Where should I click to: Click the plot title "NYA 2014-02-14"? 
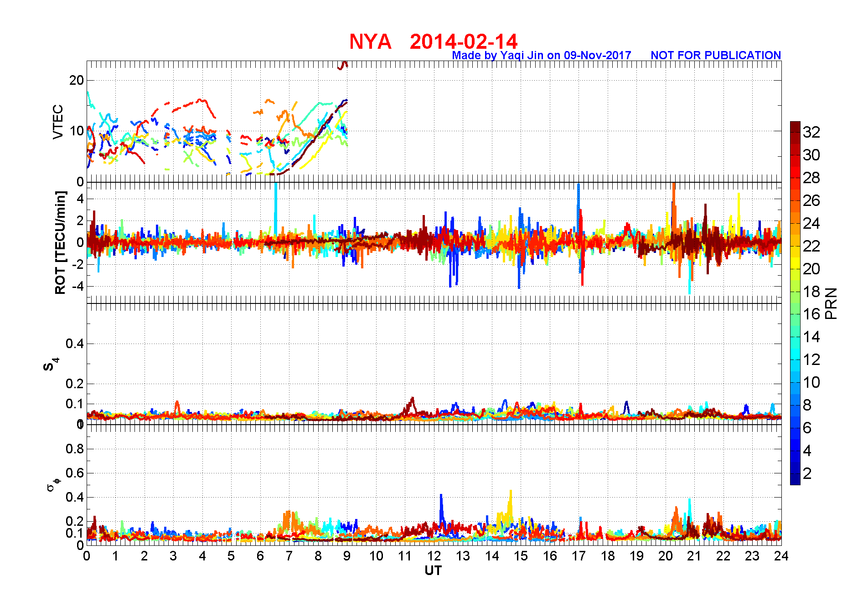433,41
